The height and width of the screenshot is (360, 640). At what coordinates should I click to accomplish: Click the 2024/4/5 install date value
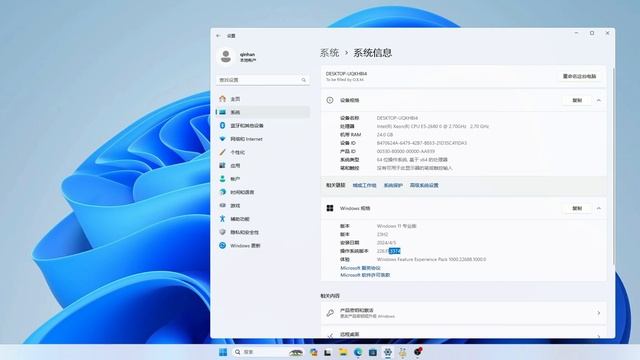386,243
